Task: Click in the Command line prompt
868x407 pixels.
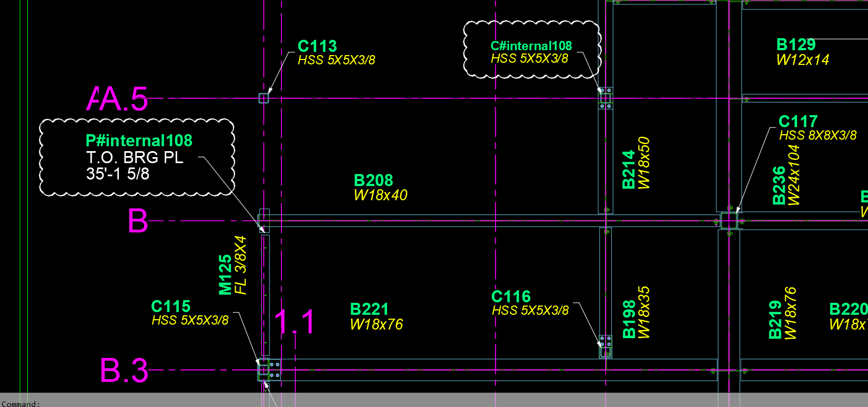Action: coord(434,403)
